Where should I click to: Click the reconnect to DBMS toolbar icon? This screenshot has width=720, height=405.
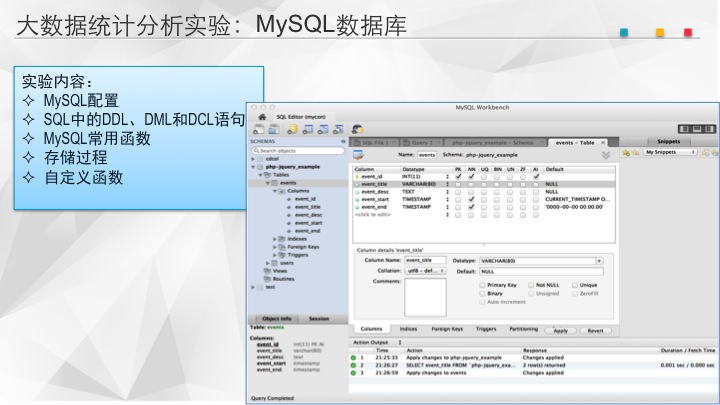358,129
